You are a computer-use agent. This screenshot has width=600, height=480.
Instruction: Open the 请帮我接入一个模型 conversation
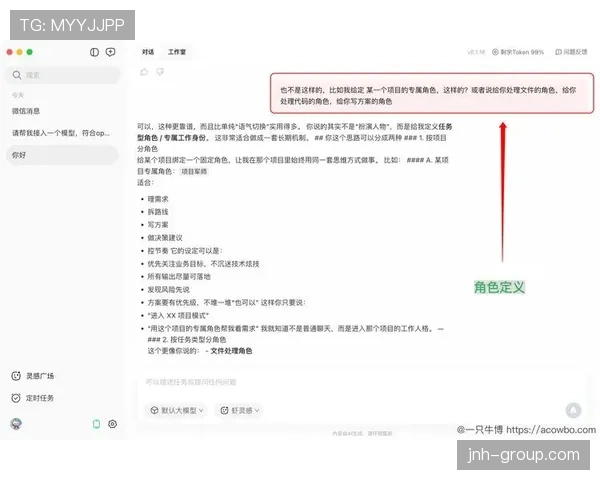pos(61,133)
